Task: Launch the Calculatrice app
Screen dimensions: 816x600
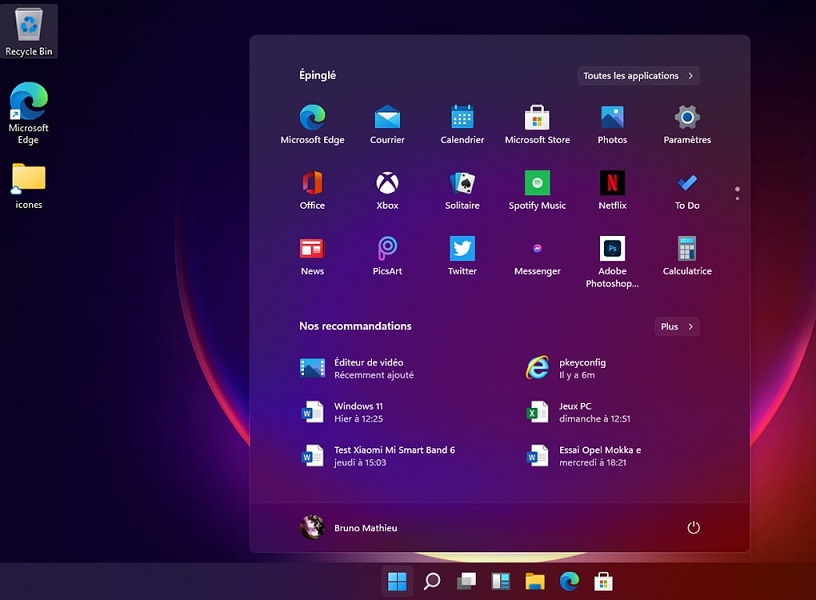Action: coord(687,249)
